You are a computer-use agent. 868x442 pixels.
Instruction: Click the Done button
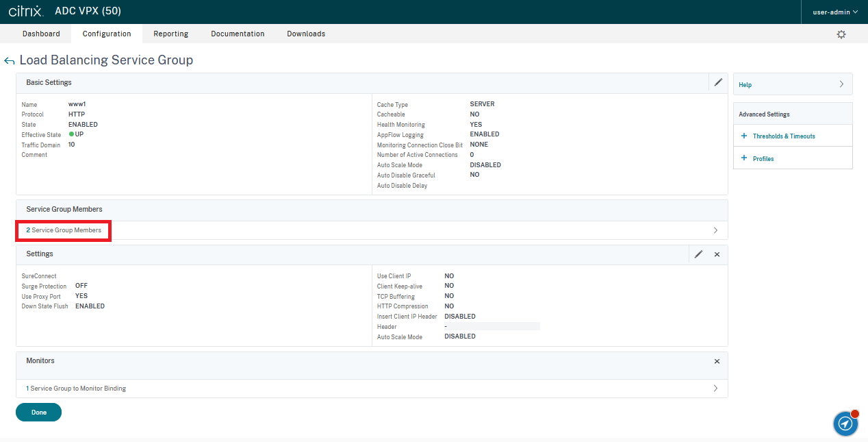click(x=38, y=413)
